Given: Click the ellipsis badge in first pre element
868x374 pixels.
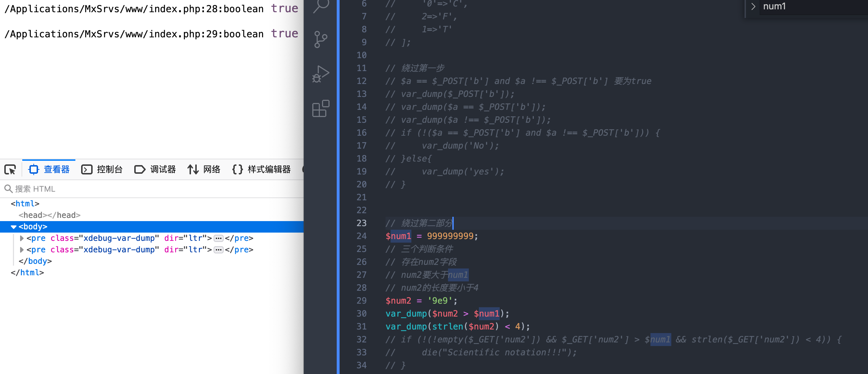Looking at the screenshot, I should (218, 238).
